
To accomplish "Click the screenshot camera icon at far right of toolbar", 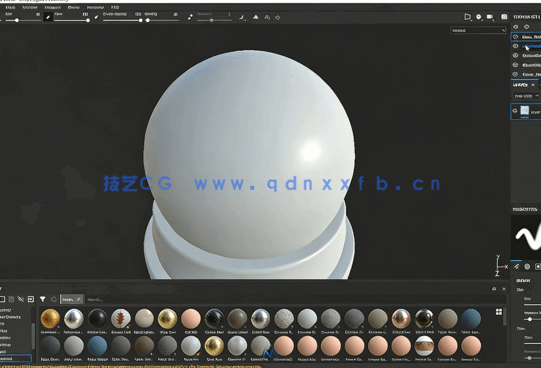I will 504,17.
